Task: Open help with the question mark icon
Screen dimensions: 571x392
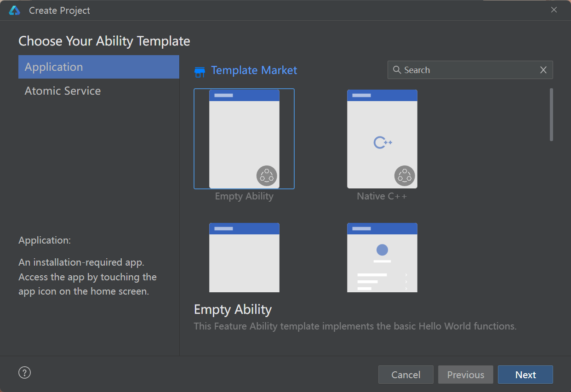Action: point(24,372)
